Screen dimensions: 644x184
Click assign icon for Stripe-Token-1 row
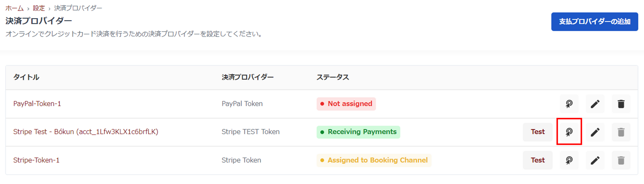(569, 160)
